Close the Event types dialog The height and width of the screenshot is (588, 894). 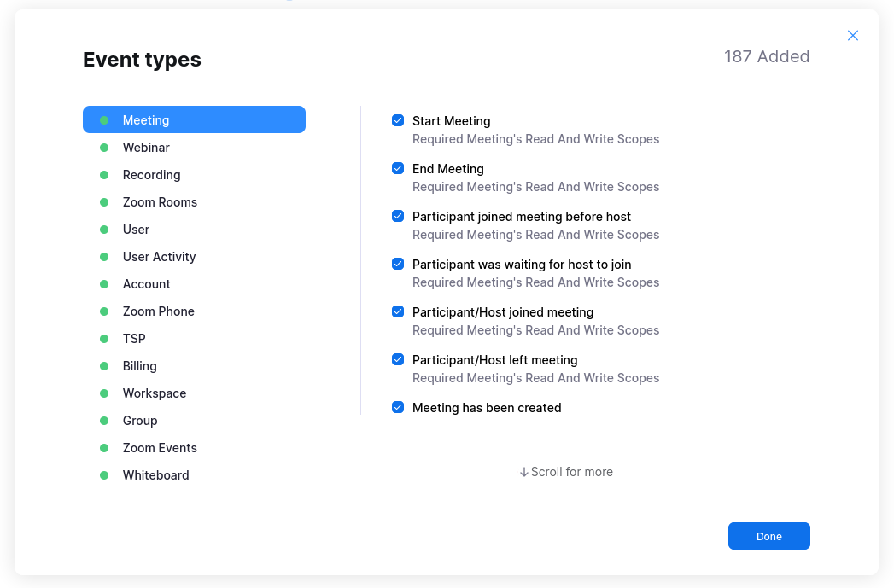pos(852,35)
